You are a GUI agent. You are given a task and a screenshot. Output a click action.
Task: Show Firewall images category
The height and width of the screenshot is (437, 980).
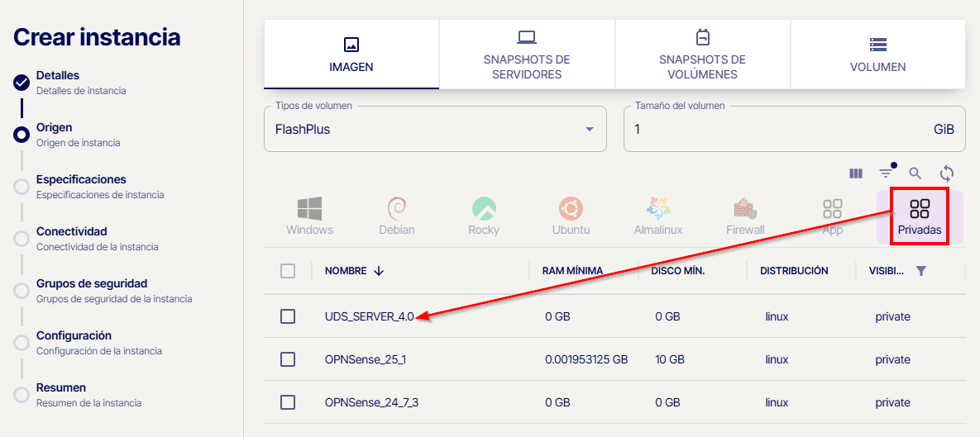pos(745,209)
